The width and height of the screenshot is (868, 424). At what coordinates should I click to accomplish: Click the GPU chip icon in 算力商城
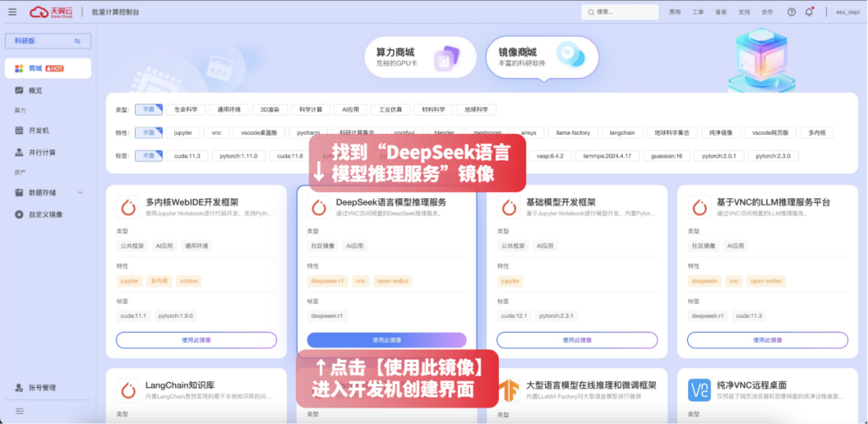pyautogui.click(x=446, y=57)
